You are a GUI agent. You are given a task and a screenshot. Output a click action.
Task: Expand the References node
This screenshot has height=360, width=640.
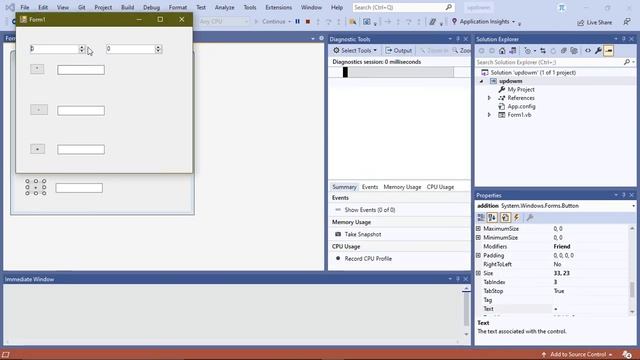point(489,98)
